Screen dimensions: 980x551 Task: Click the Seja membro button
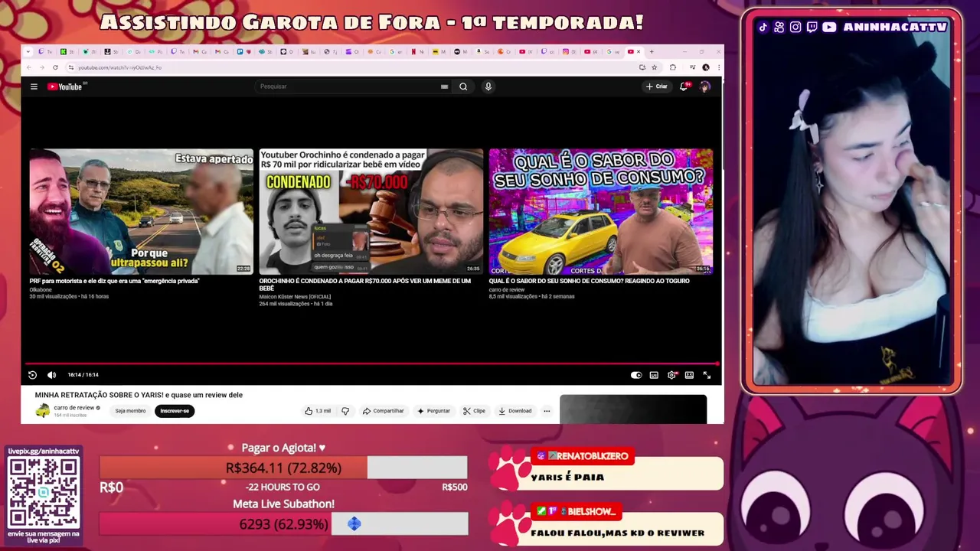(130, 411)
